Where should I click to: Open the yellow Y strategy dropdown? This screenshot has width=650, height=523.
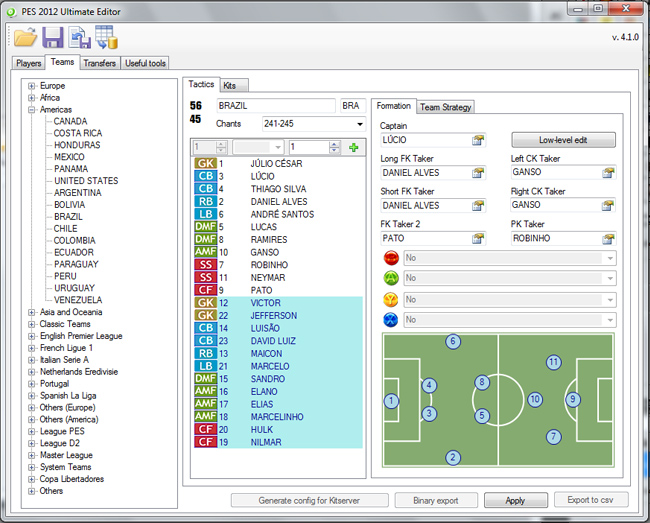[610, 299]
